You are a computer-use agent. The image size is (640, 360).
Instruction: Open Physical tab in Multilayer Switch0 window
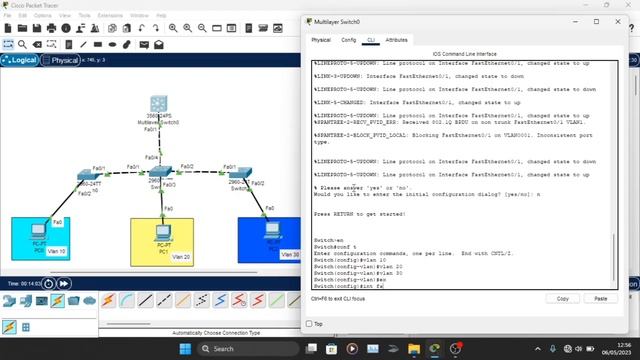tap(321, 40)
